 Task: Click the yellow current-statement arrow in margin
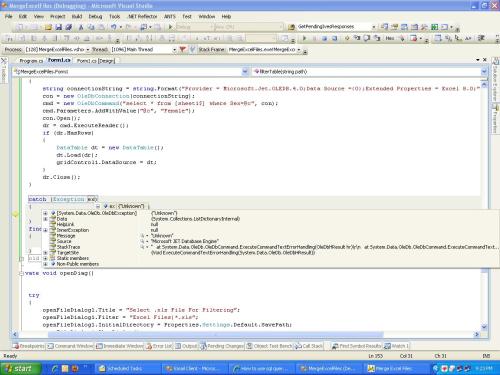(15, 214)
